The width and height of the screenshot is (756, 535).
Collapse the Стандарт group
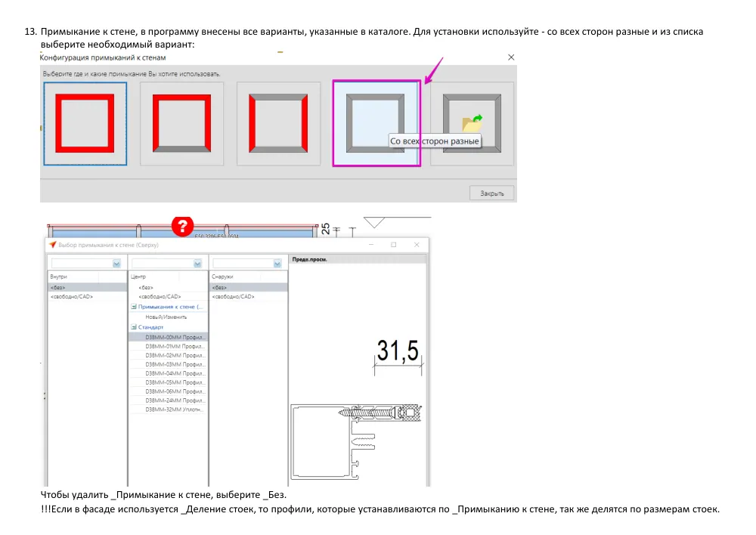(134, 326)
